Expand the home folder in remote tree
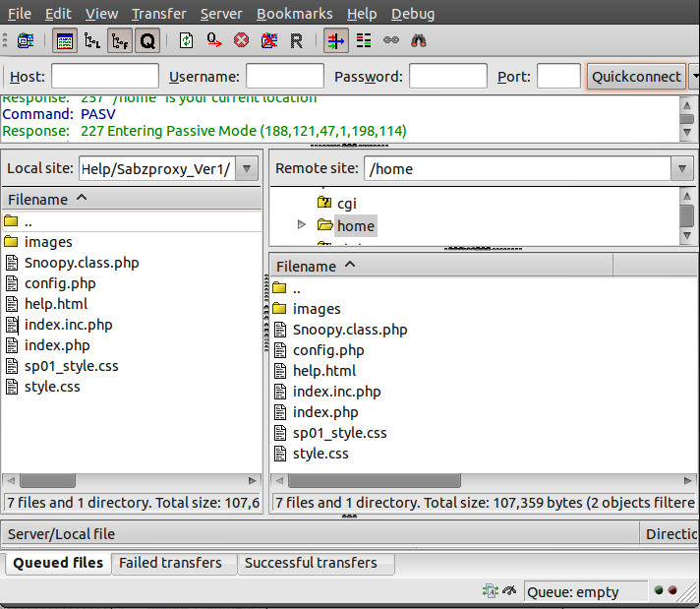Image resolution: width=700 pixels, height=609 pixels. tap(302, 225)
